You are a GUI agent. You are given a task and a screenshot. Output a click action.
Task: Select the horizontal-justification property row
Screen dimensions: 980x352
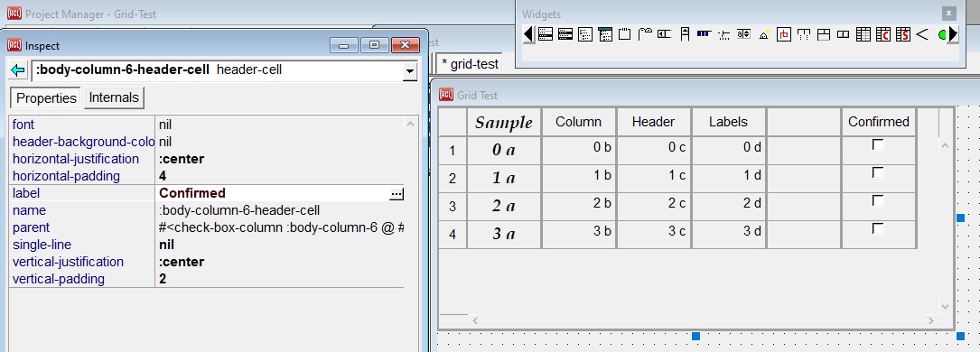[x=206, y=159]
